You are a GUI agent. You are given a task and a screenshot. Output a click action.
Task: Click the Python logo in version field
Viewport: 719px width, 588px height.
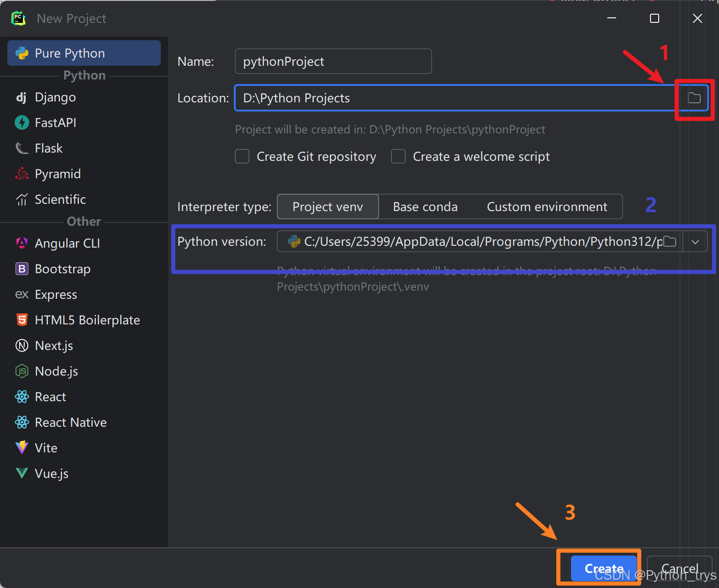click(294, 241)
